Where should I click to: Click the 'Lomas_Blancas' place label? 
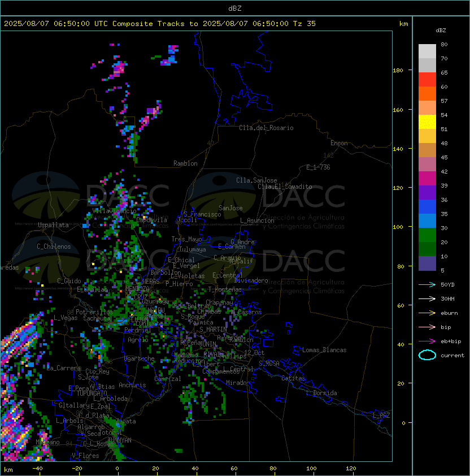324,350
